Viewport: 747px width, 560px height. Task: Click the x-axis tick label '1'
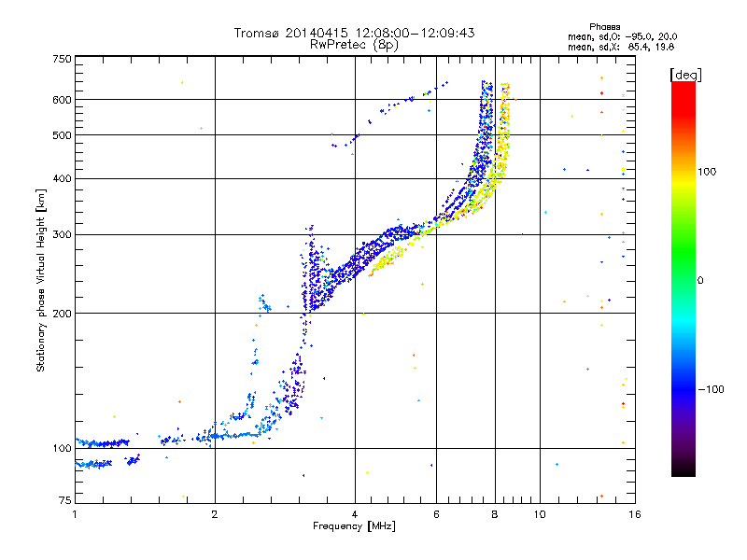click(75, 514)
